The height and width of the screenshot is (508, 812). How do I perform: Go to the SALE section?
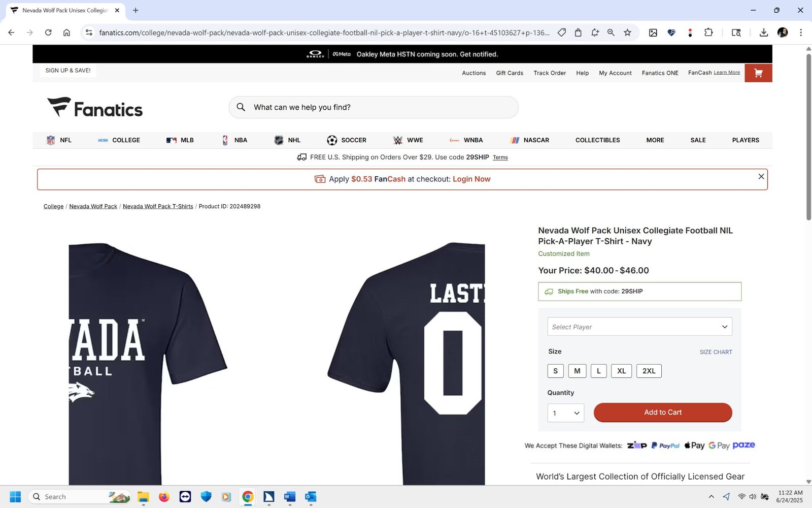[x=698, y=140]
